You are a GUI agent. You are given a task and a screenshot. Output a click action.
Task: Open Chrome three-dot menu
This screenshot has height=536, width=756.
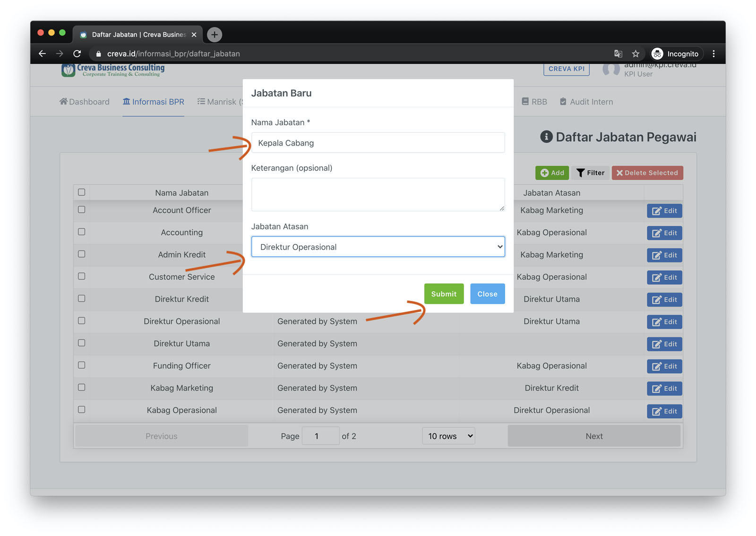713,54
